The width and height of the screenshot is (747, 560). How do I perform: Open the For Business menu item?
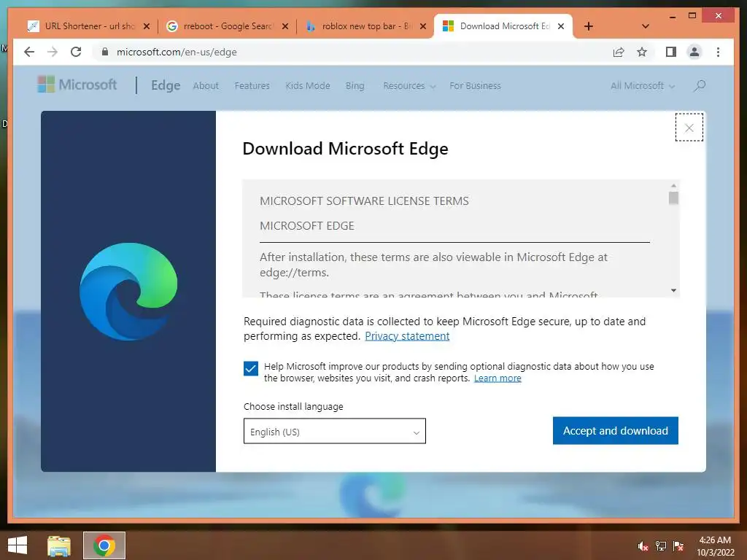click(x=475, y=86)
